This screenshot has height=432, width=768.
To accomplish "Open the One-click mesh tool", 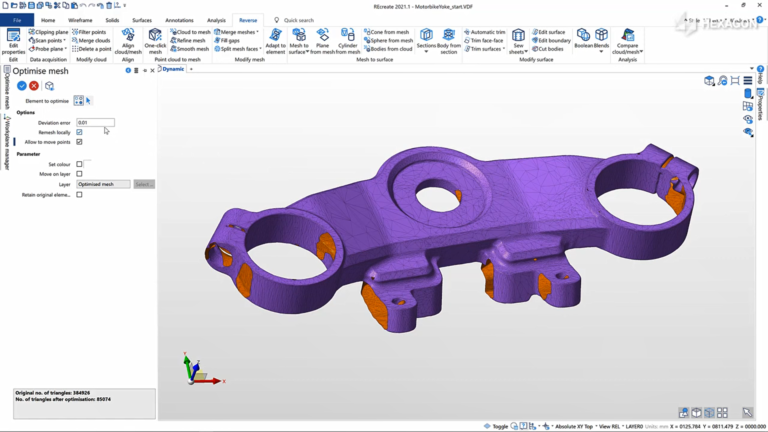I will (x=155, y=41).
